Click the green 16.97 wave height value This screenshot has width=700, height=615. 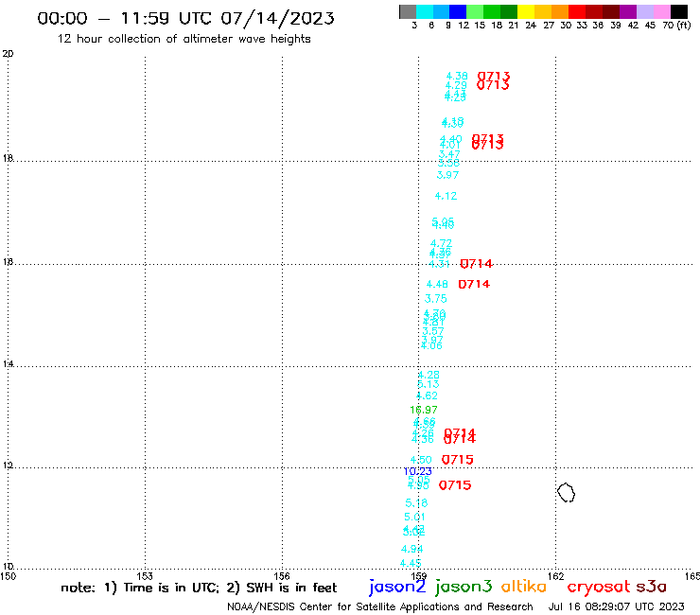[424, 410]
